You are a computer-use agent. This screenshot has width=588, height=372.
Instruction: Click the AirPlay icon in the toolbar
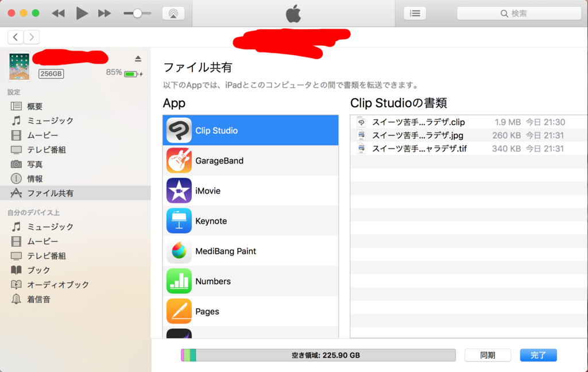click(x=174, y=13)
